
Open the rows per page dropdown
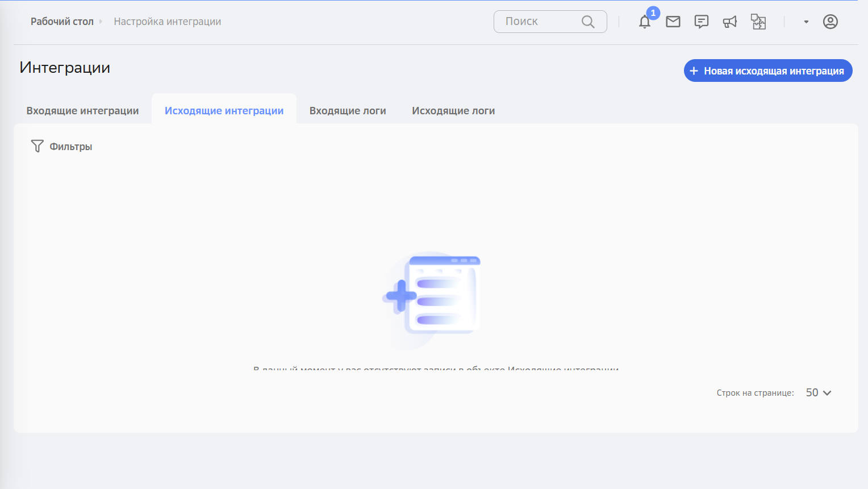pyautogui.click(x=819, y=393)
